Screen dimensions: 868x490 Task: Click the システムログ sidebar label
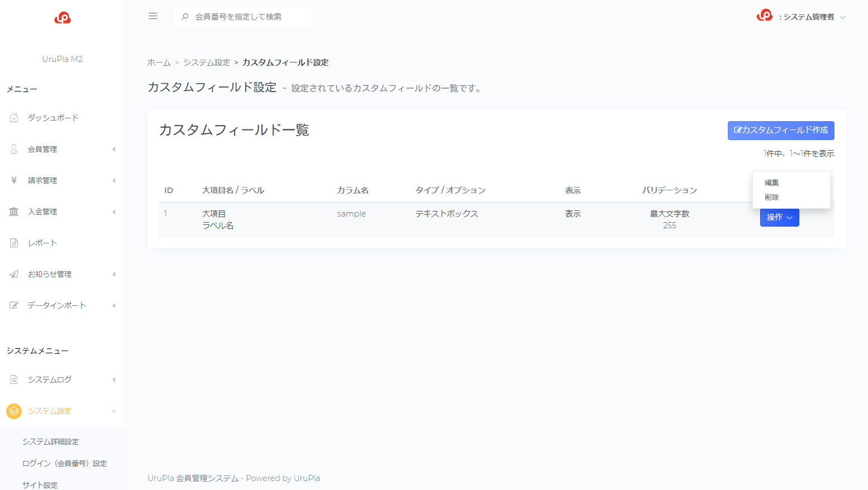click(x=50, y=379)
